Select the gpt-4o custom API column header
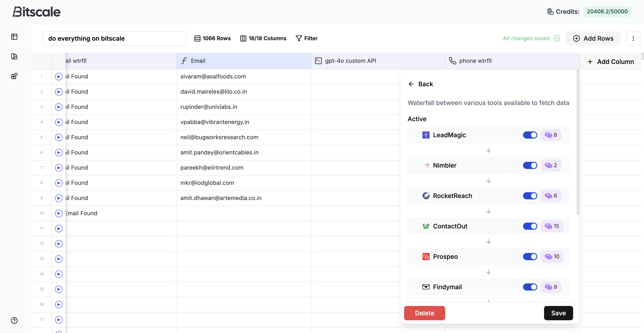 coord(378,61)
